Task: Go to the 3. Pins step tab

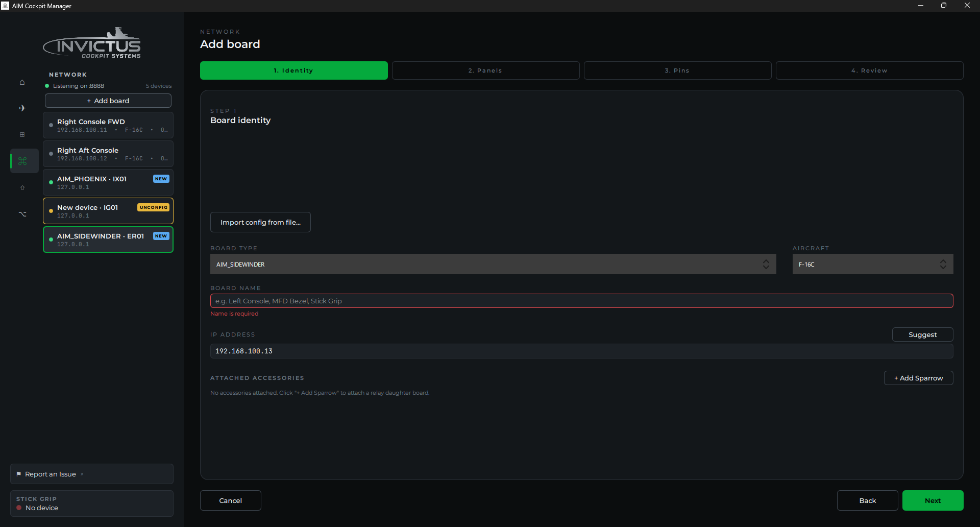Action: (x=677, y=70)
